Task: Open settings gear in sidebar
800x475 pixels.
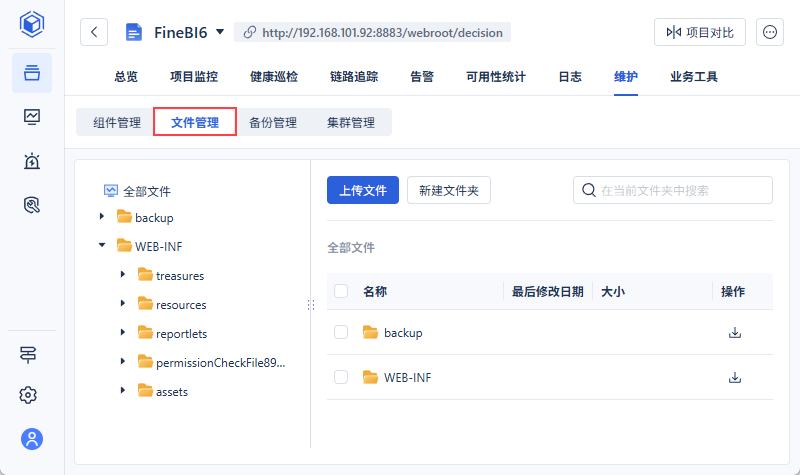Action: tap(28, 395)
